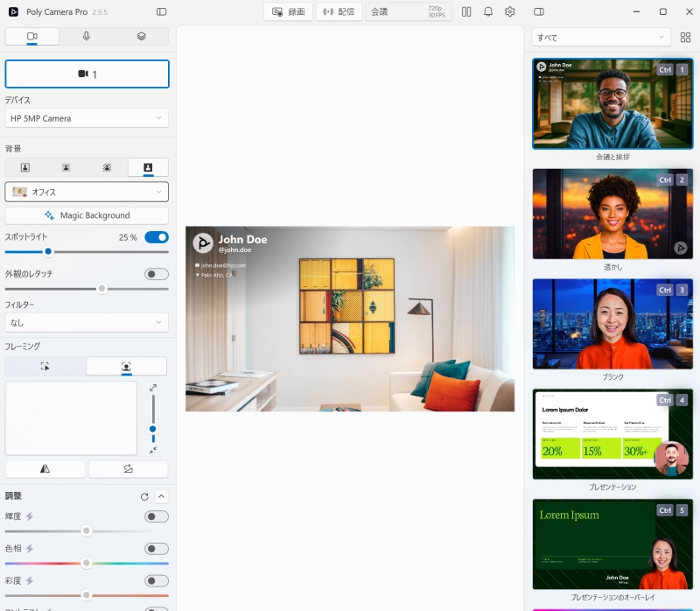Disable the スポットライト toggle

pyautogui.click(x=157, y=237)
